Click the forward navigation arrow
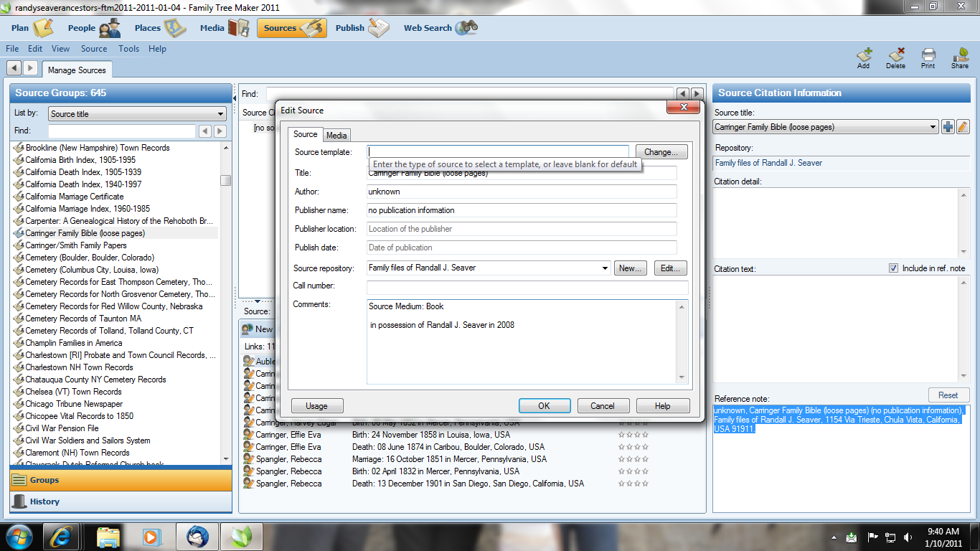The width and height of the screenshot is (980, 551). pos(30,67)
